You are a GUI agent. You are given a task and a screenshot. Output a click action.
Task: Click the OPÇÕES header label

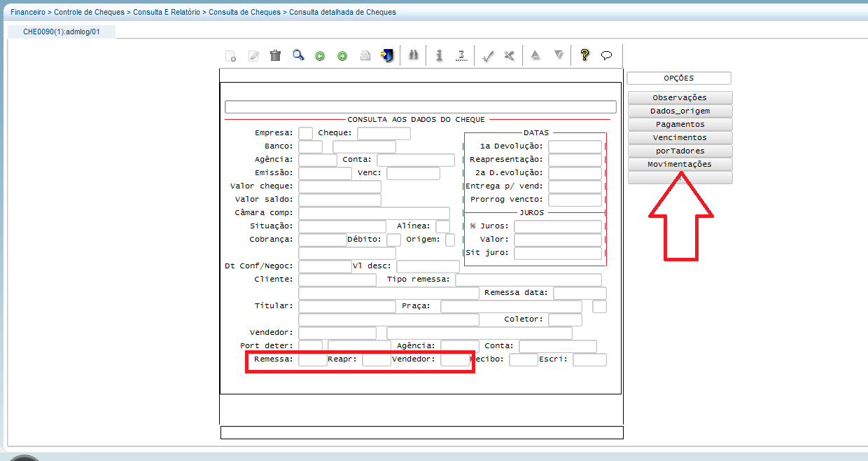tap(679, 78)
